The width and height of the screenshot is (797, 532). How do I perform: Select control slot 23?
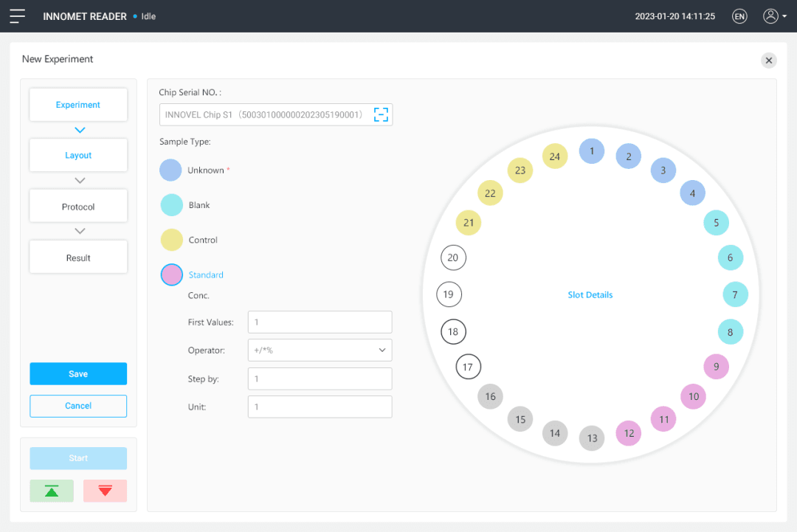(520, 170)
